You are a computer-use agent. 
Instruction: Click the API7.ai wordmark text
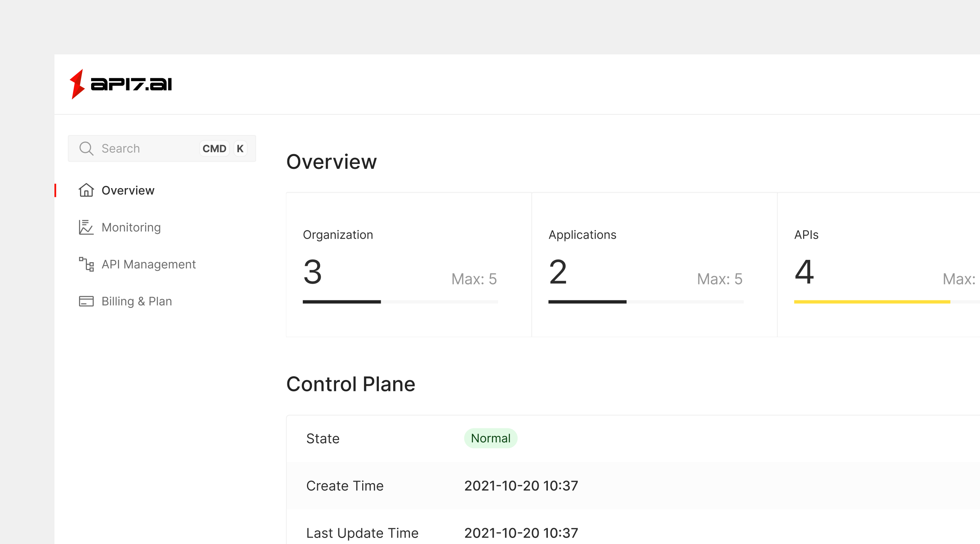[131, 84]
